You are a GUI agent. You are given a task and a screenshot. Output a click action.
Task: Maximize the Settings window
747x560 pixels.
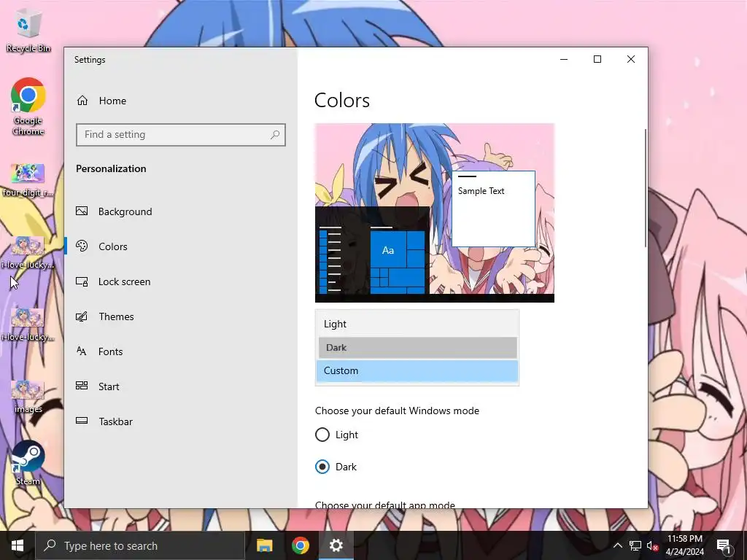(x=597, y=59)
